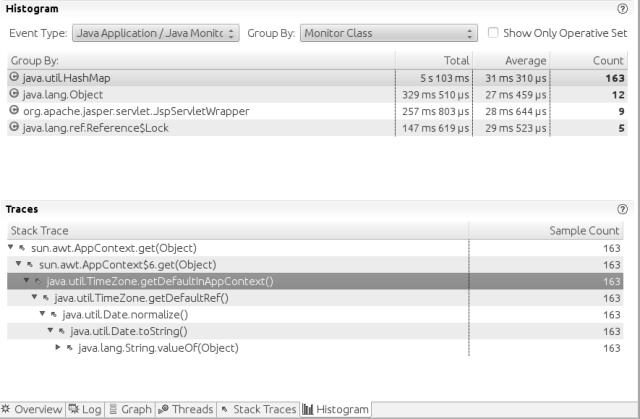640x419 pixels.
Task: Select the java.util.TimeZone.getDefaultRef() trace row
Action: 315,298
